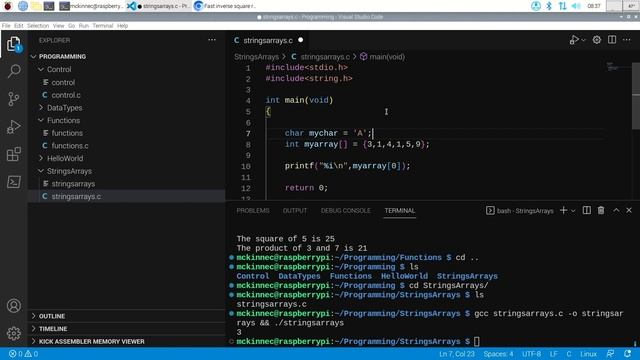Select the stringsarrays.c editor tab
The height and width of the screenshot is (360, 640).
click(x=268, y=40)
